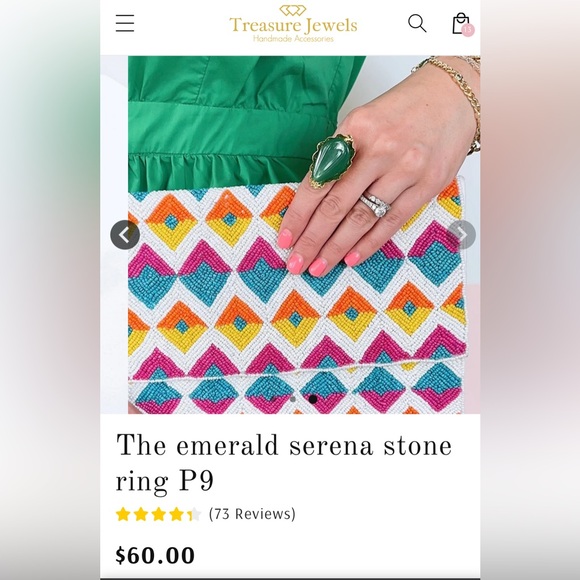Screen dimensions: 580x580
Task: Open the shopping bag cart
Action: [x=461, y=23]
